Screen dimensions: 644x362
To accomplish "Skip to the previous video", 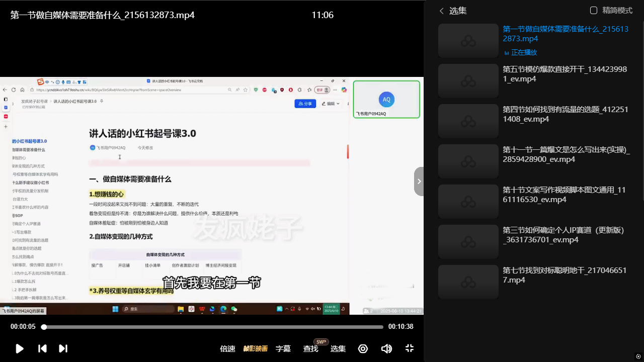I will (x=43, y=348).
